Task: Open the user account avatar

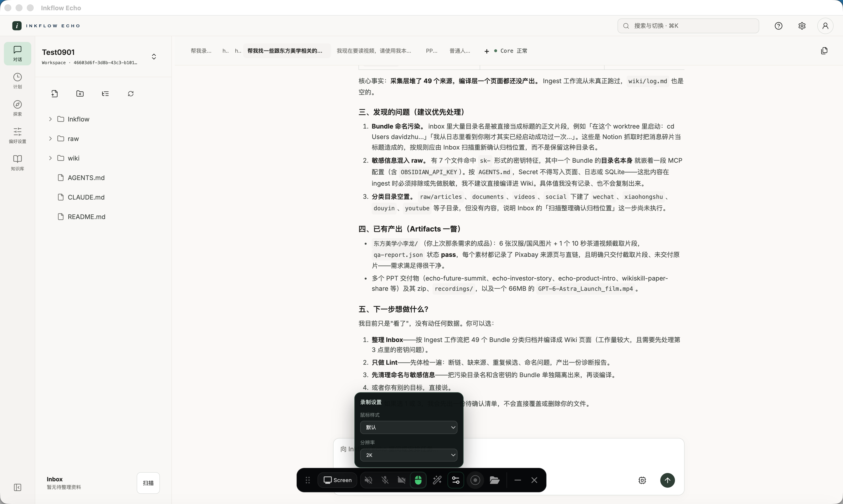Action: 825,26
